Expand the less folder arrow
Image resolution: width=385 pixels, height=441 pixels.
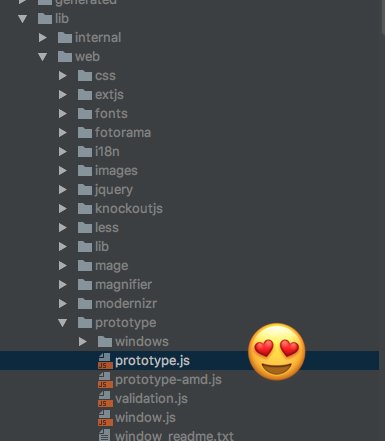pos(63,228)
